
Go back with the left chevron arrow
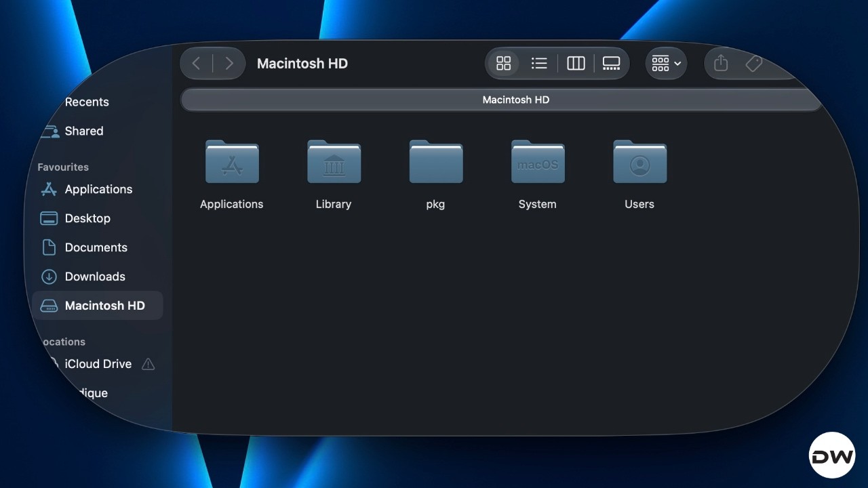[196, 64]
